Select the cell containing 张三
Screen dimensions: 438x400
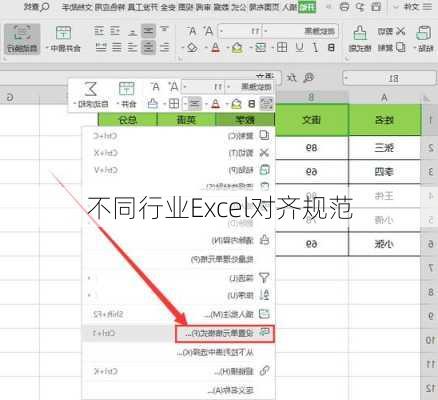(385, 148)
